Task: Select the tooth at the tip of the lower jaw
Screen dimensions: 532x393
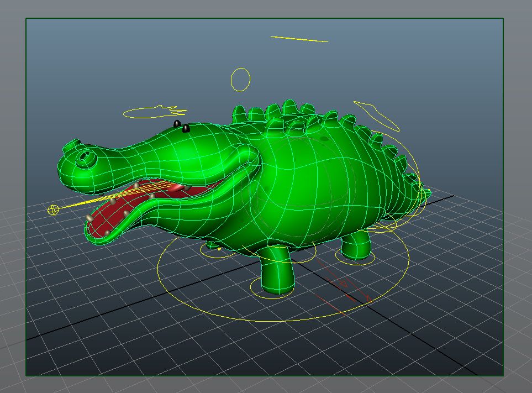Action: pyautogui.click(x=89, y=218)
